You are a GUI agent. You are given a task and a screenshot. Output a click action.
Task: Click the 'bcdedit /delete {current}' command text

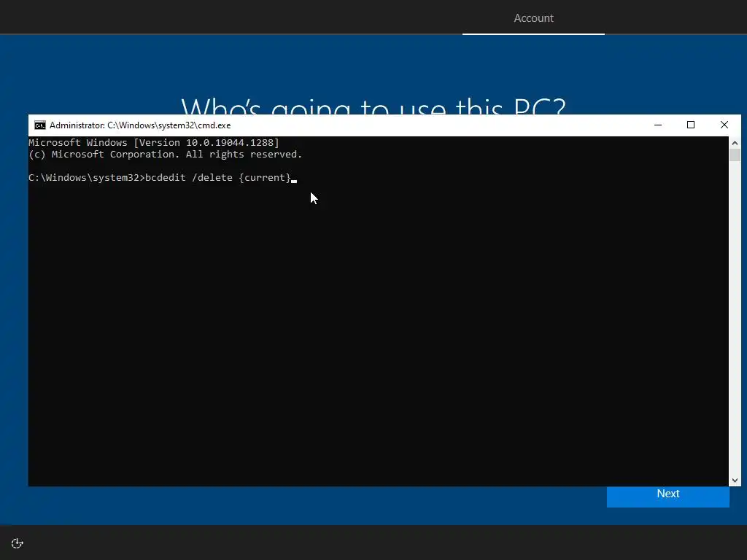click(217, 178)
